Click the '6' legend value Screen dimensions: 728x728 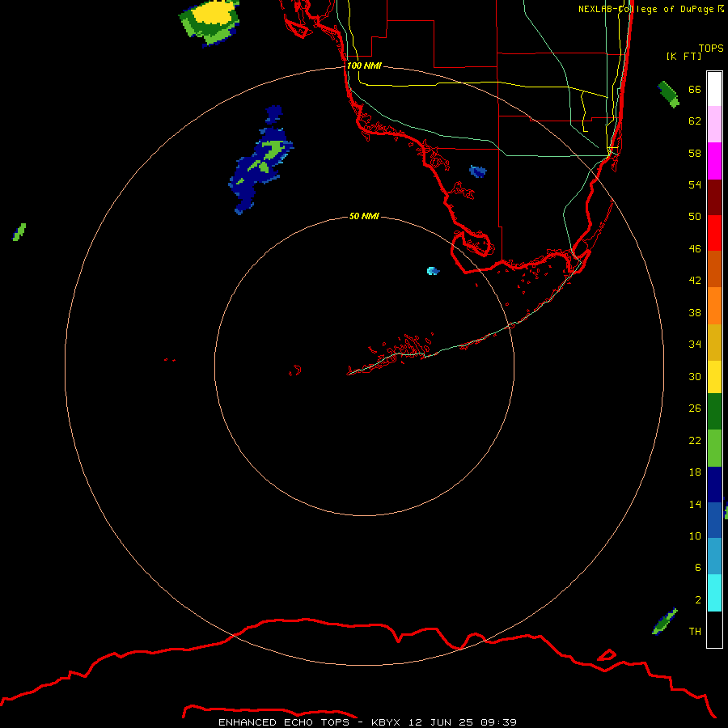697,567
